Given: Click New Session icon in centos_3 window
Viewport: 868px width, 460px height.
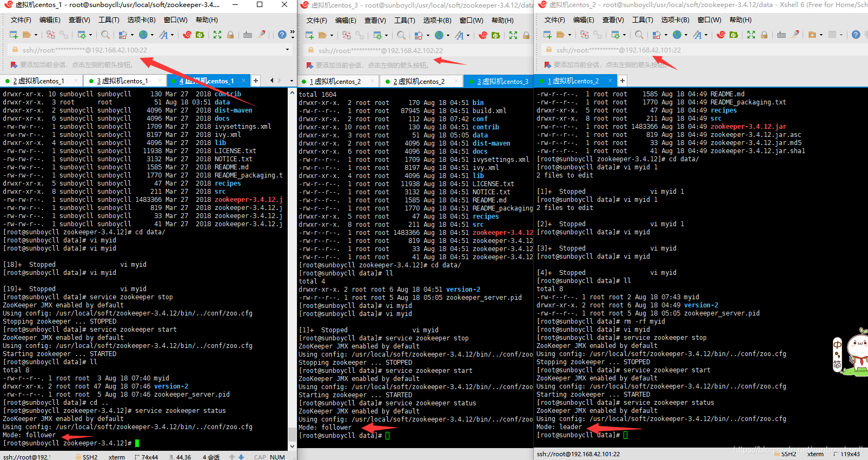Looking at the screenshot, I should click(x=309, y=35).
